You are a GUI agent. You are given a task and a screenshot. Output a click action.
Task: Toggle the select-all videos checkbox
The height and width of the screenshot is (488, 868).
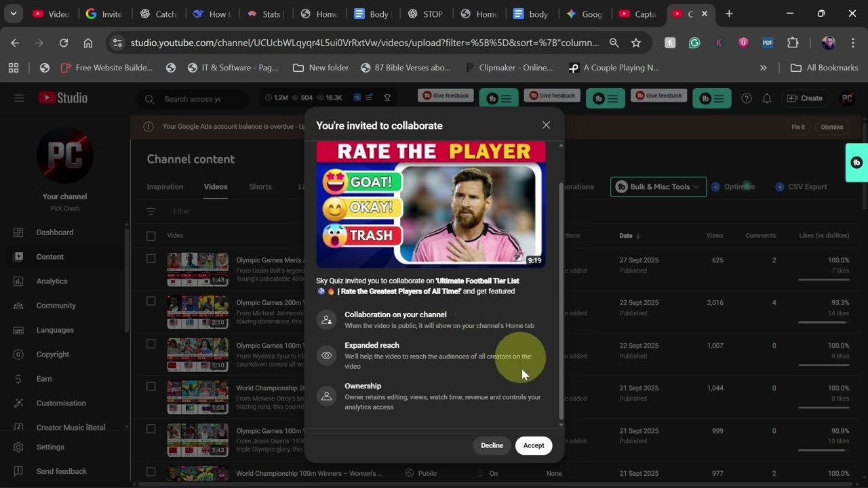point(151,236)
